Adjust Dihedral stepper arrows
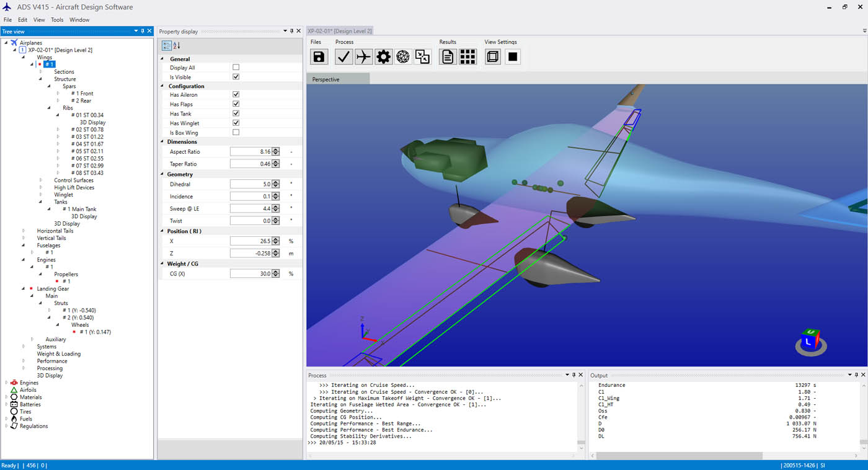Image resolution: width=868 pixels, height=470 pixels. 276,184
